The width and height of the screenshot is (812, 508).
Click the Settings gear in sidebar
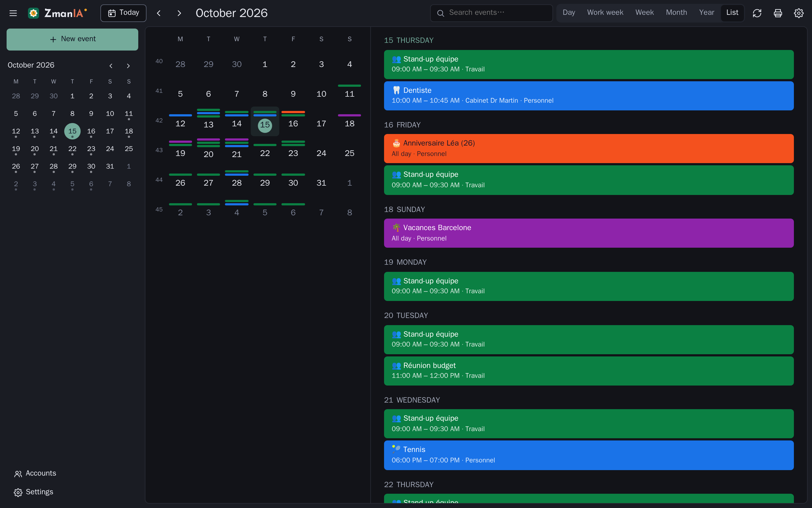18,492
